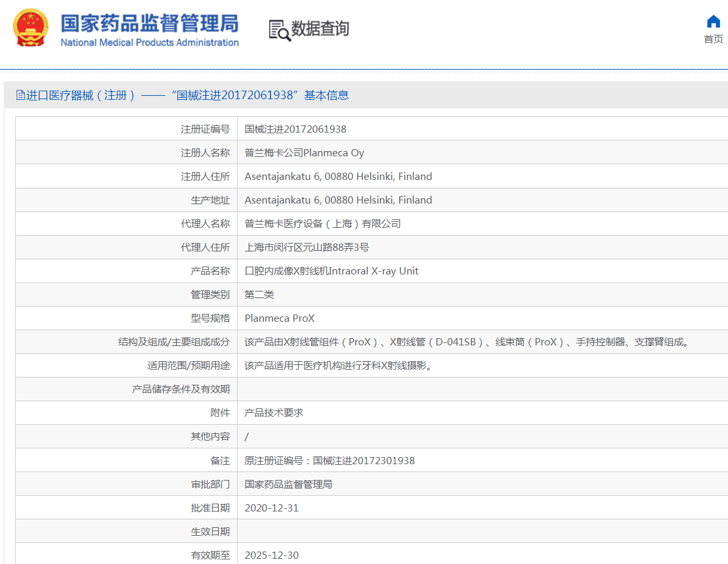This screenshot has width=728, height=564.
Task: Select the slash value in 其他内容 row
Action: click(x=247, y=437)
